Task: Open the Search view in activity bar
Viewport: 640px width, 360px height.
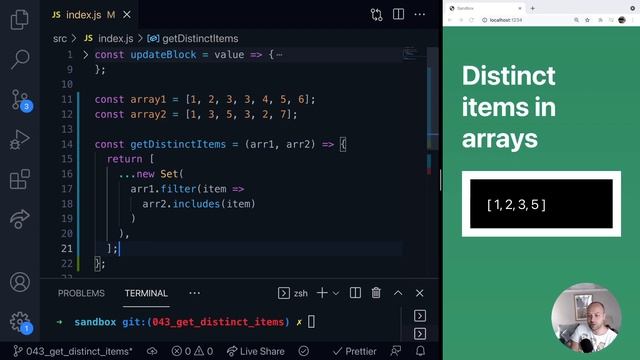Action: click(20, 60)
